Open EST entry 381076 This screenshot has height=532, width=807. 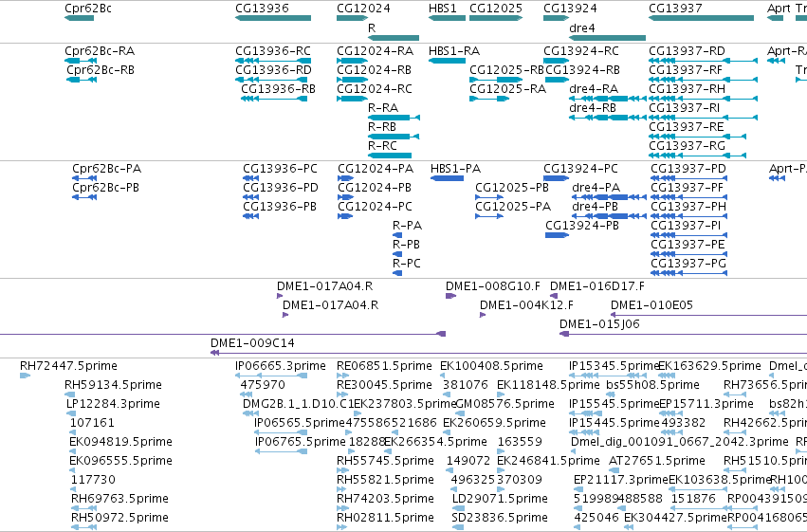coord(466,385)
